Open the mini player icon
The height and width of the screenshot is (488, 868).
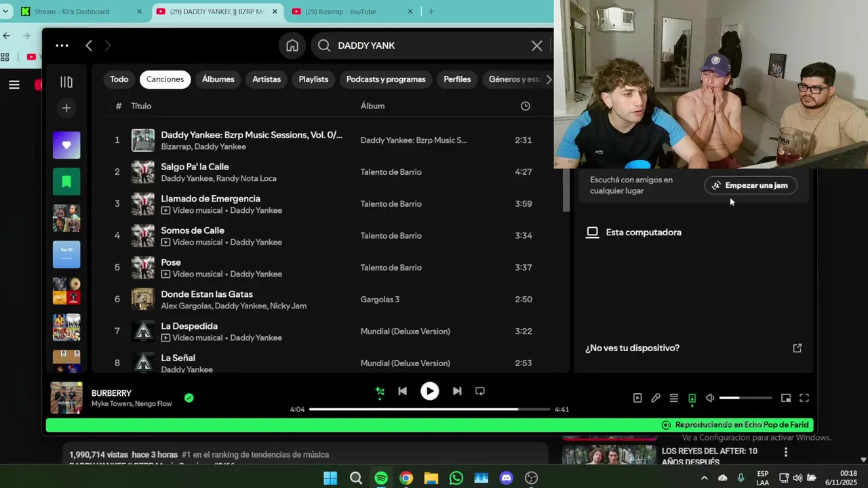click(x=786, y=399)
